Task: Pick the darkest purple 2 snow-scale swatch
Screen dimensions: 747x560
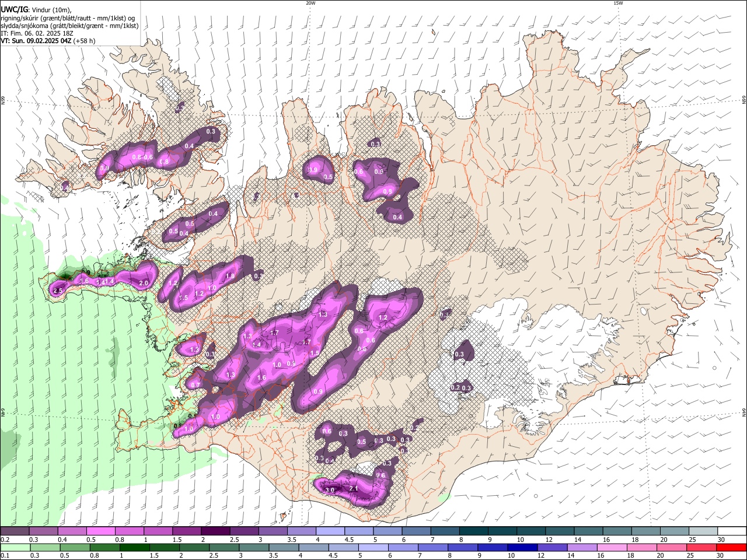Action: click(x=215, y=531)
